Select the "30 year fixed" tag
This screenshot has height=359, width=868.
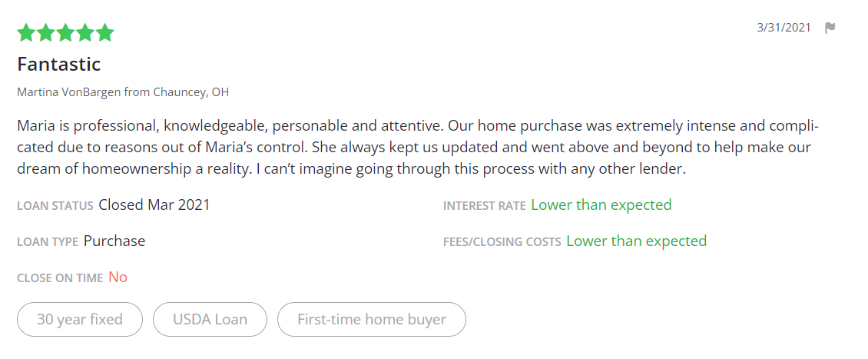click(80, 320)
